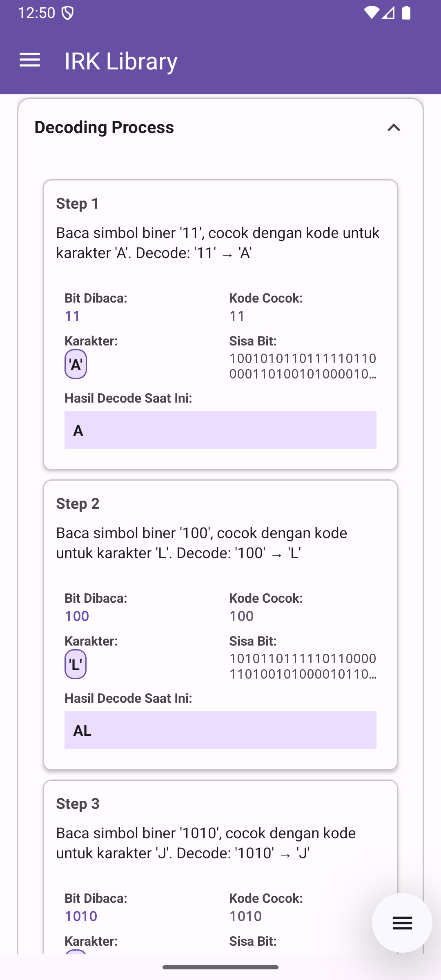The height and width of the screenshot is (980, 441).
Task: Tap the 'L' character chip
Action: [x=76, y=664]
